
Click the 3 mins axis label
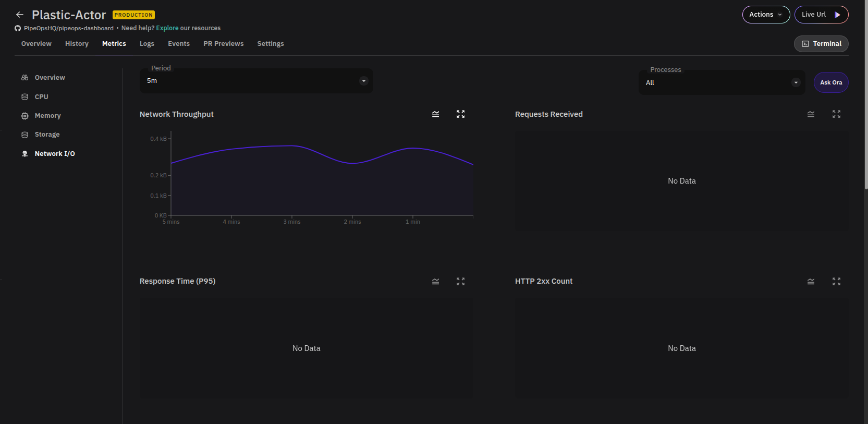pyautogui.click(x=292, y=222)
